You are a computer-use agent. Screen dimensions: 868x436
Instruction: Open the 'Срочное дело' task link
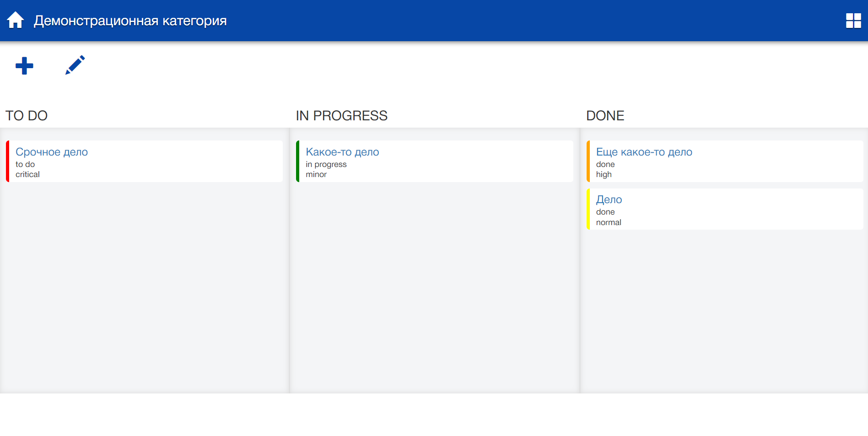point(52,152)
